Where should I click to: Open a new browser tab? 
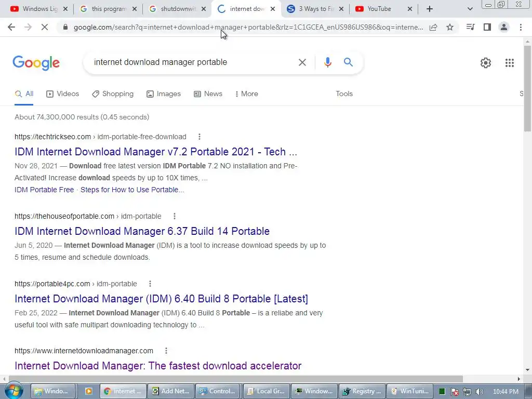click(x=430, y=9)
